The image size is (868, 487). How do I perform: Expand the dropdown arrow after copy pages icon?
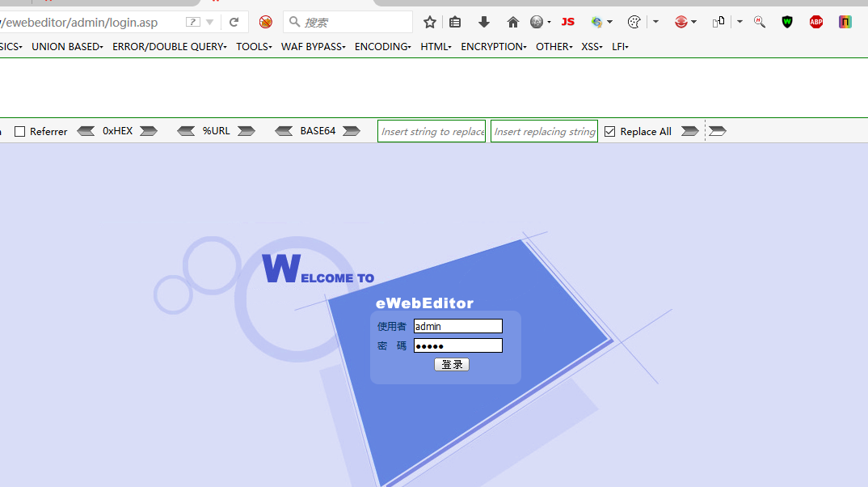click(739, 22)
